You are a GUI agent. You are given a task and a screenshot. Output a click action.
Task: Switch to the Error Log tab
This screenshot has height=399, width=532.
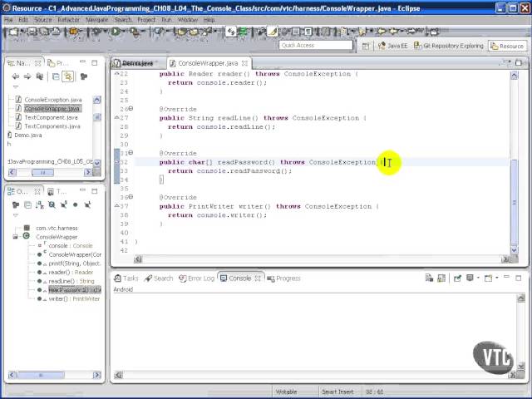tap(197, 278)
